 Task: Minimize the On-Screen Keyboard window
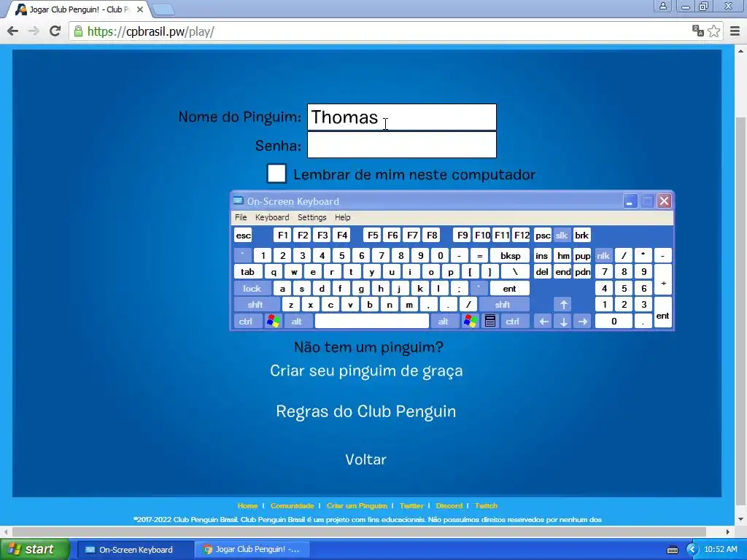pyautogui.click(x=630, y=201)
